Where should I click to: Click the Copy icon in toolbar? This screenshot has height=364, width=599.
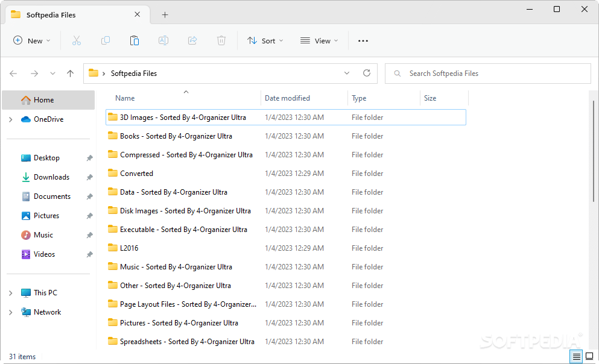pyautogui.click(x=106, y=41)
